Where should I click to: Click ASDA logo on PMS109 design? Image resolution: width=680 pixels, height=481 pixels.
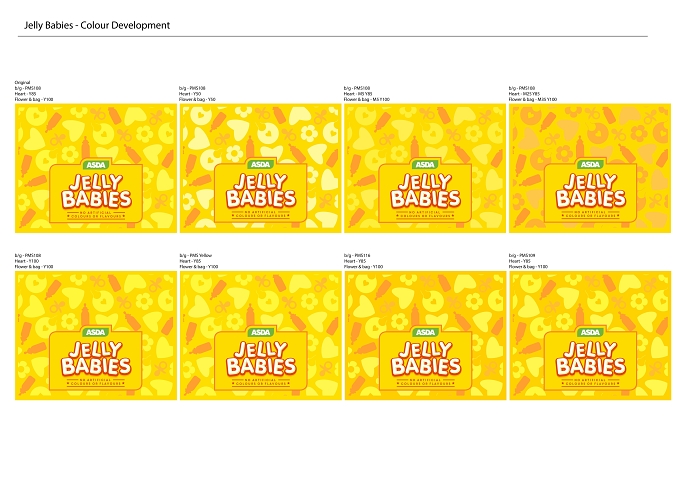click(590, 332)
